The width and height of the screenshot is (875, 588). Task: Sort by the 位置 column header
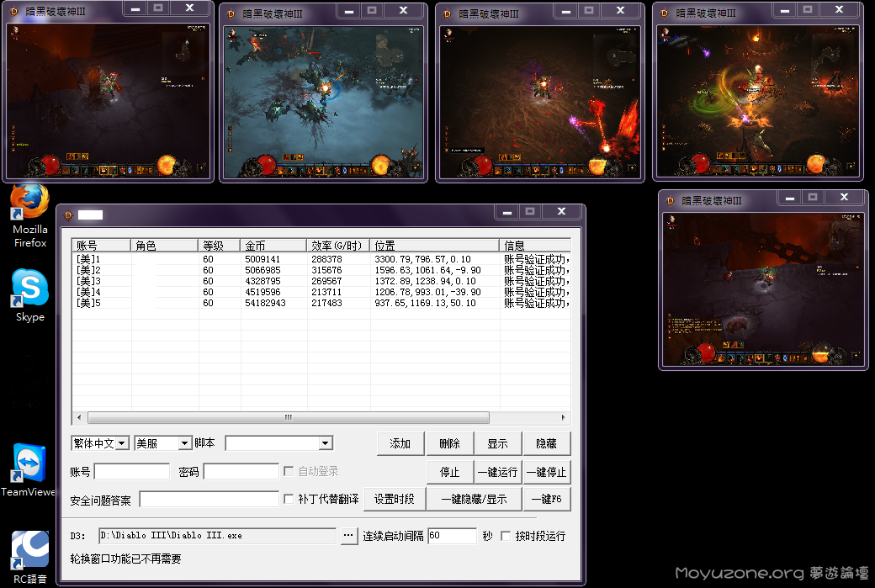tap(435, 246)
